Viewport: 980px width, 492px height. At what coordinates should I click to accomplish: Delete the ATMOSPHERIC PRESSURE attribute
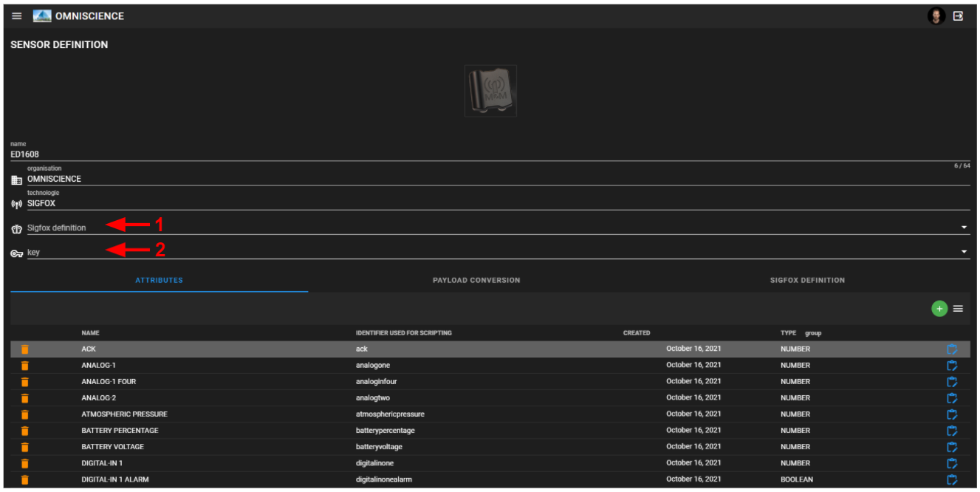pyautogui.click(x=24, y=414)
